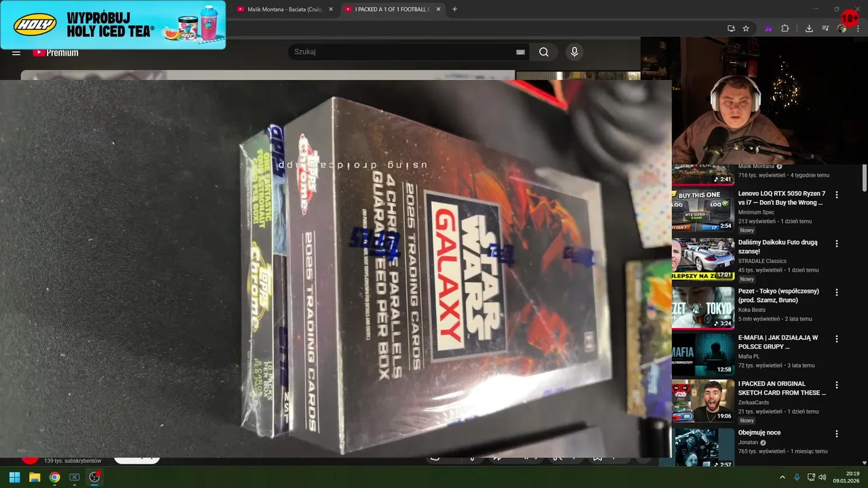This screenshot has width=868, height=488.
Task: Open options menu for Lenovo LOQ video
Action: coord(837,195)
